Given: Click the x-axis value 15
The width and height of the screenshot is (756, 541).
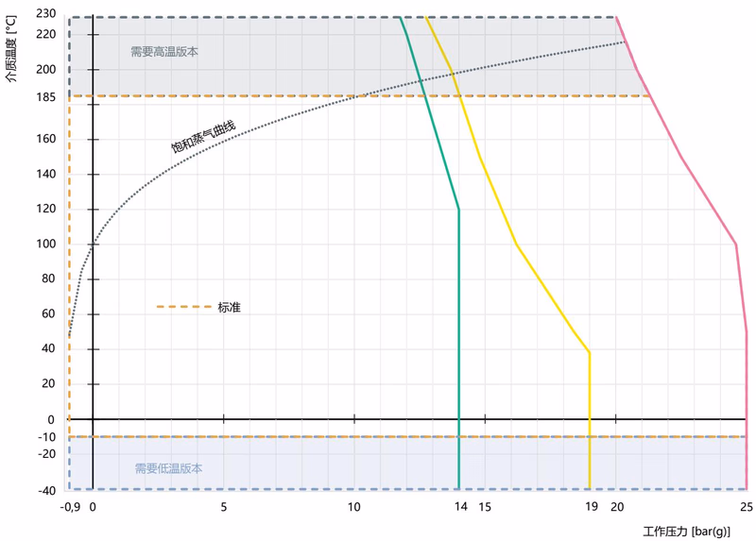Looking at the screenshot, I should (x=485, y=507).
